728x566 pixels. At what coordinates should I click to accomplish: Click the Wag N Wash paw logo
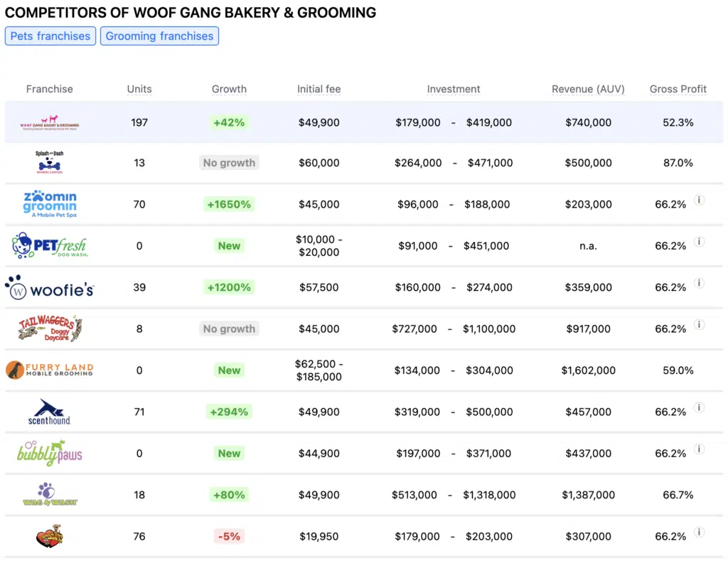(49, 494)
